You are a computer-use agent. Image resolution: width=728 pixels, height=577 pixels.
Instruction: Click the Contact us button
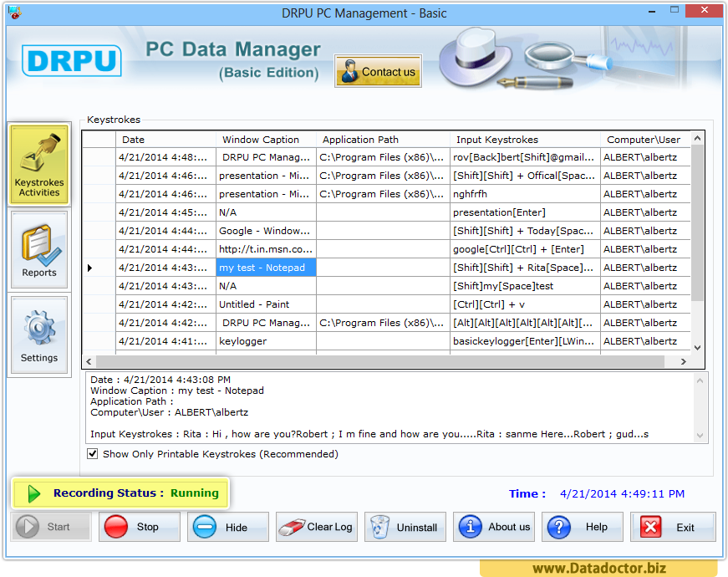[x=378, y=71]
